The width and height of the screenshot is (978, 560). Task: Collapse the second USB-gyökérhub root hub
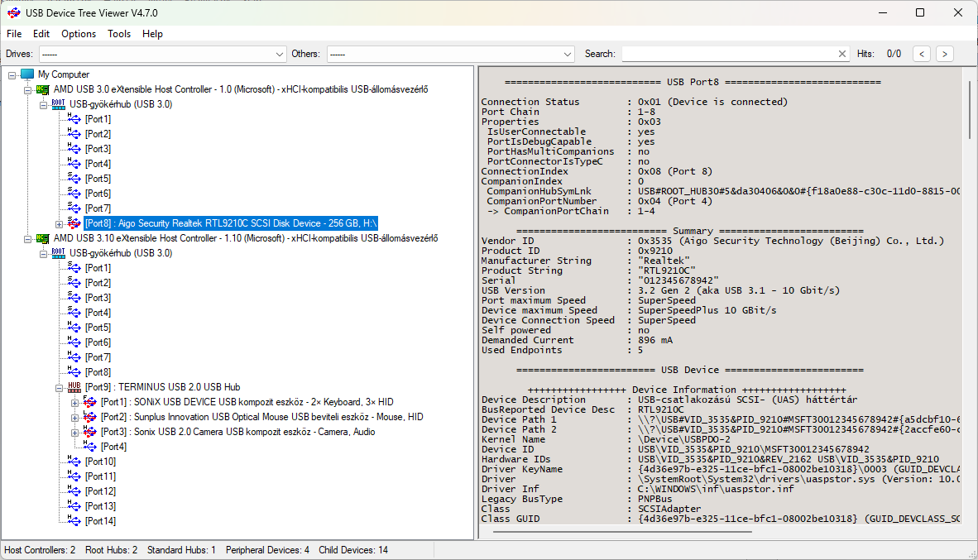click(x=43, y=254)
